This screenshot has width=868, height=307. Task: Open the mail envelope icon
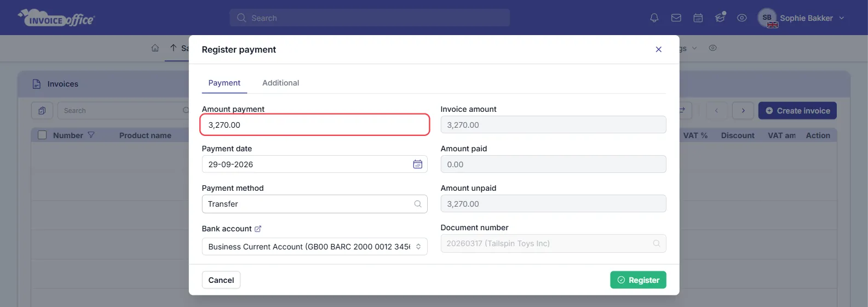pyautogui.click(x=676, y=18)
